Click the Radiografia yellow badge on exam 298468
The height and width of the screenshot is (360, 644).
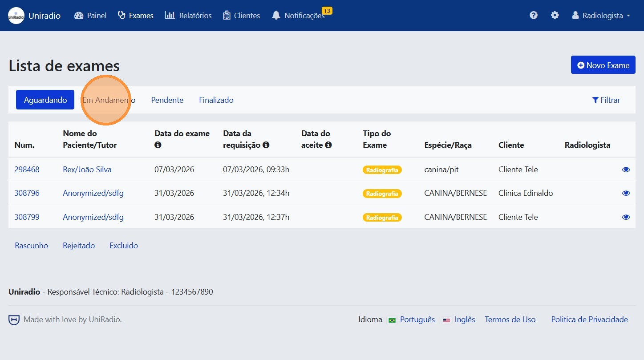382,170
